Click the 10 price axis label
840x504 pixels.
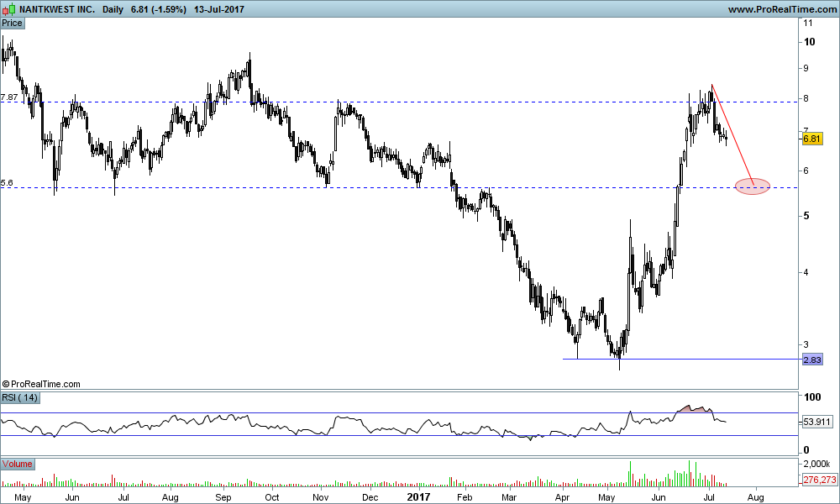pyautogui.click(x=809, y=42)
